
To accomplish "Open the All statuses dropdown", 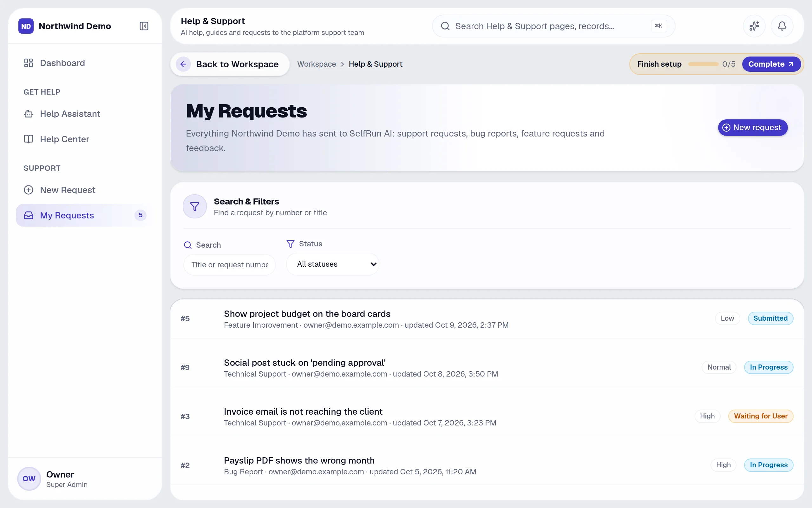I will coord(333,264).
